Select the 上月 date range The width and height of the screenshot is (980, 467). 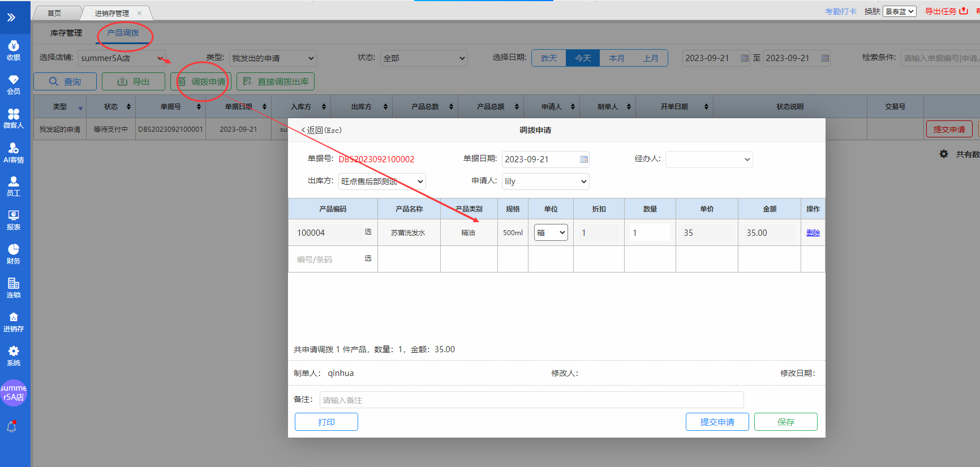click(651, 58)
